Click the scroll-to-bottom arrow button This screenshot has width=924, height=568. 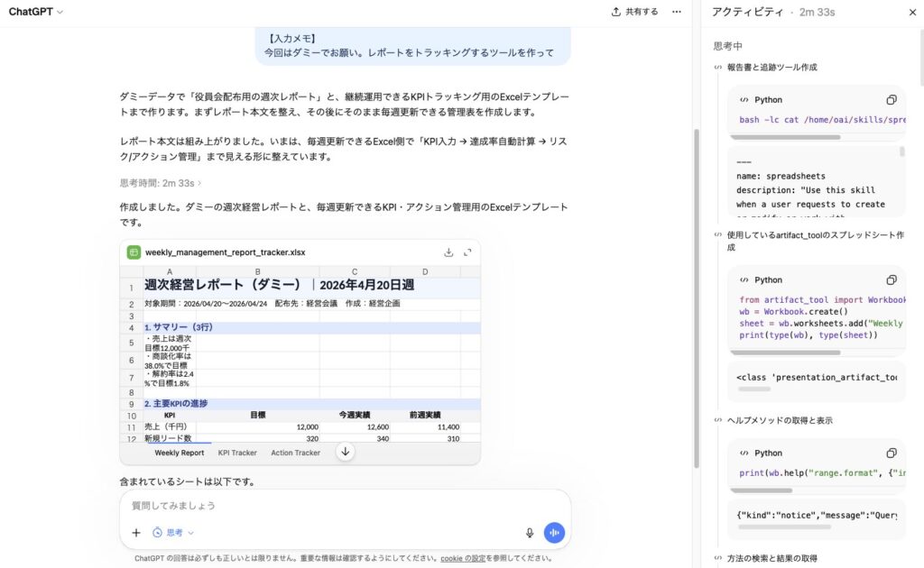coord(345,452)
